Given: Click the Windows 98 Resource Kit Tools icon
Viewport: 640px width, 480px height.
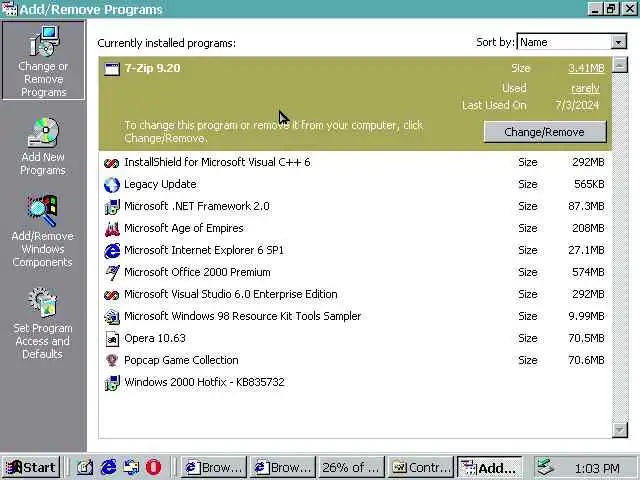Looking at the screenshot, I should (x=111, y=317).
